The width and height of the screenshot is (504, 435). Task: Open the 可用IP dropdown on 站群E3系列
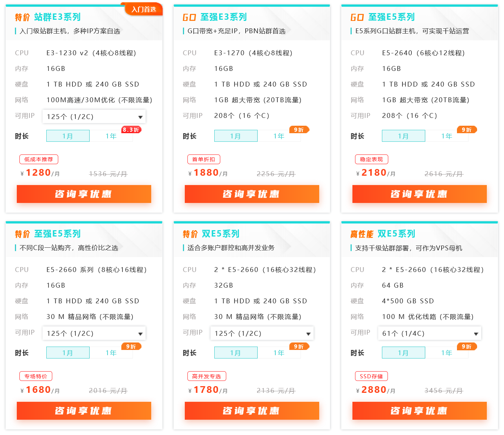(x=94, y=116)
